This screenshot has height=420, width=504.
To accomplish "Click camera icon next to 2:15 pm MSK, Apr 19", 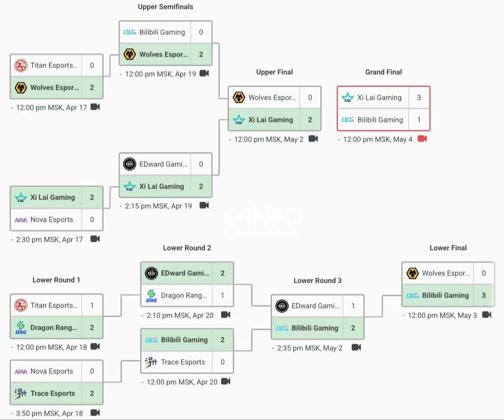I will click(x=204, y=205).
